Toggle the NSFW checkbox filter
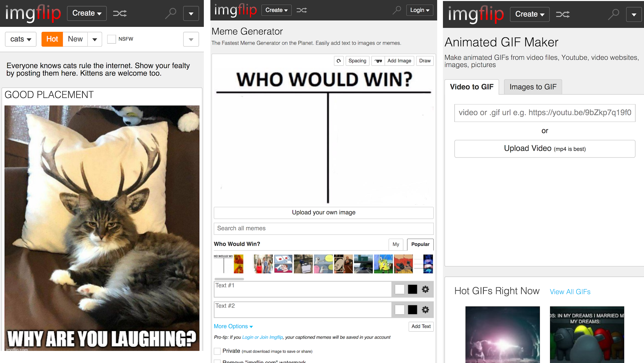Image resolution: width=644 pixels, height=363 pixels. tap(112, 39)
